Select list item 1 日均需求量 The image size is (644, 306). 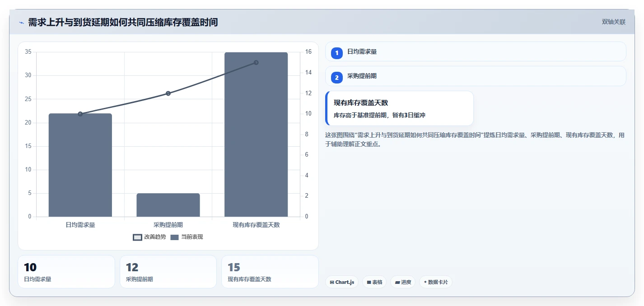[x=476, y=51]
